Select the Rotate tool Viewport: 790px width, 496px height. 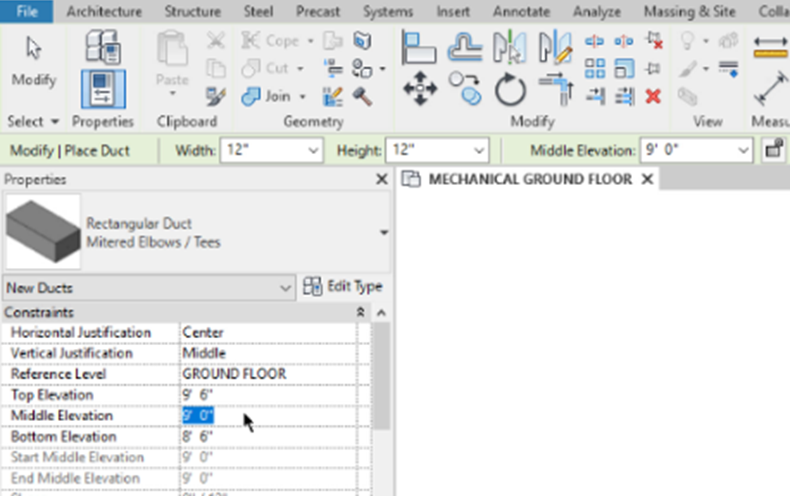point(510,89)
